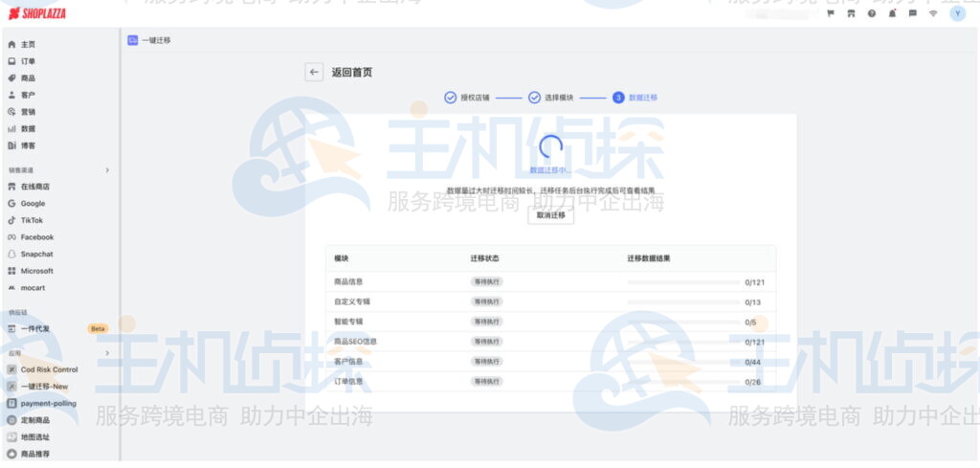Click 返回首页 heading
Screen dimensions: 980x468
tap(352, 73)
